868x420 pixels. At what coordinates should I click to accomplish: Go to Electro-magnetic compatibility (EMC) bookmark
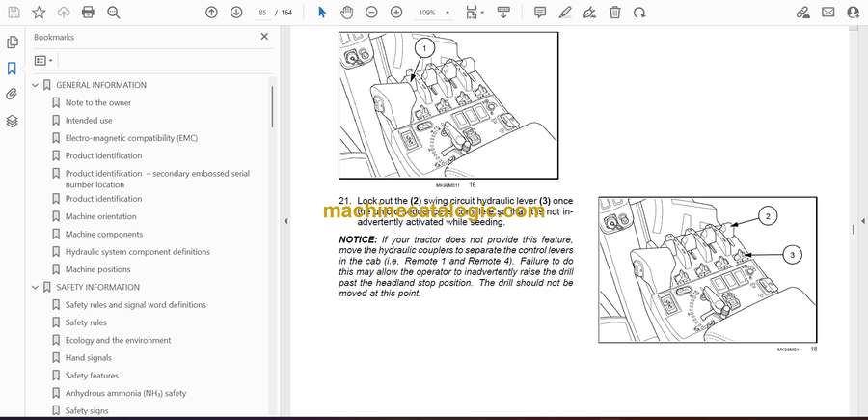131,138
